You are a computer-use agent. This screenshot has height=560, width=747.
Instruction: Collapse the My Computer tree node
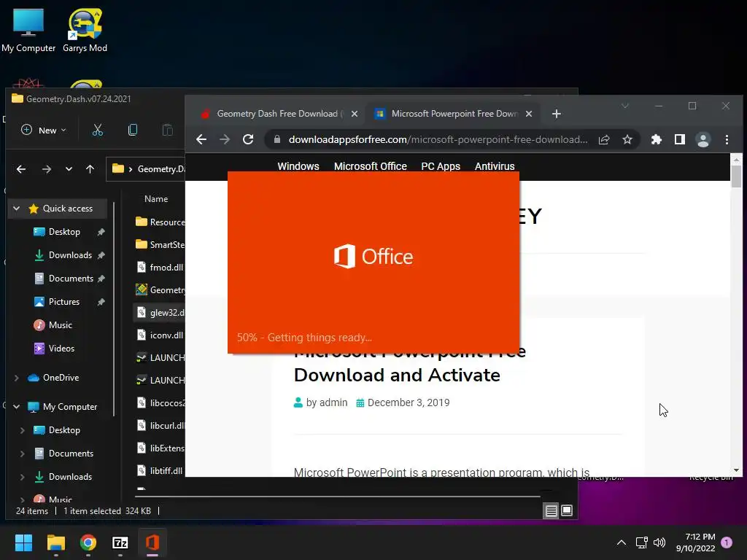pyautogui.click(x=17, y=407)
